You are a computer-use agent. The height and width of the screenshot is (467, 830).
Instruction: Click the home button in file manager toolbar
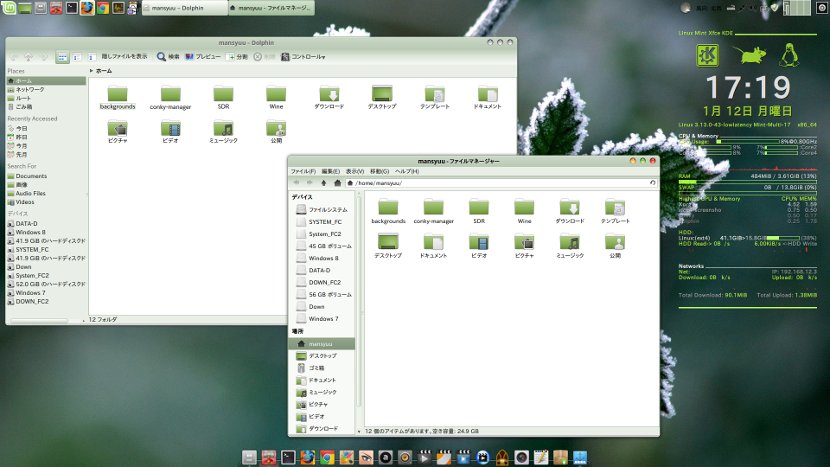pyautogui.click(x=337, y=183)
